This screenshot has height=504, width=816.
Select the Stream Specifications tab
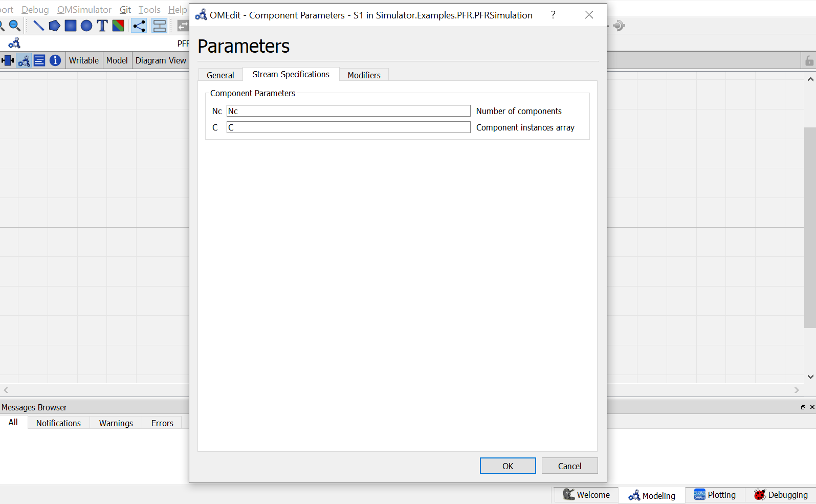[x=291, y=74]
